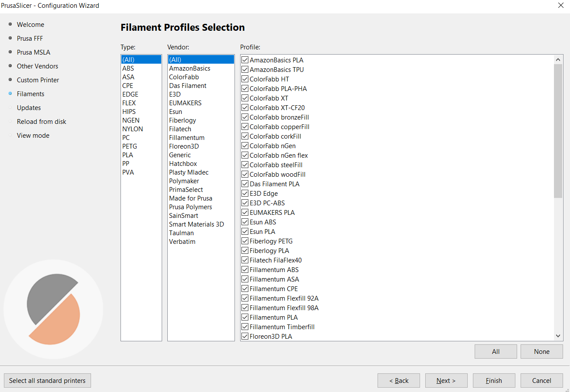Screen dimensions: 570x392
Task: Pick Polymaker from the Vendor list
Action: click(x=184, y=181)
